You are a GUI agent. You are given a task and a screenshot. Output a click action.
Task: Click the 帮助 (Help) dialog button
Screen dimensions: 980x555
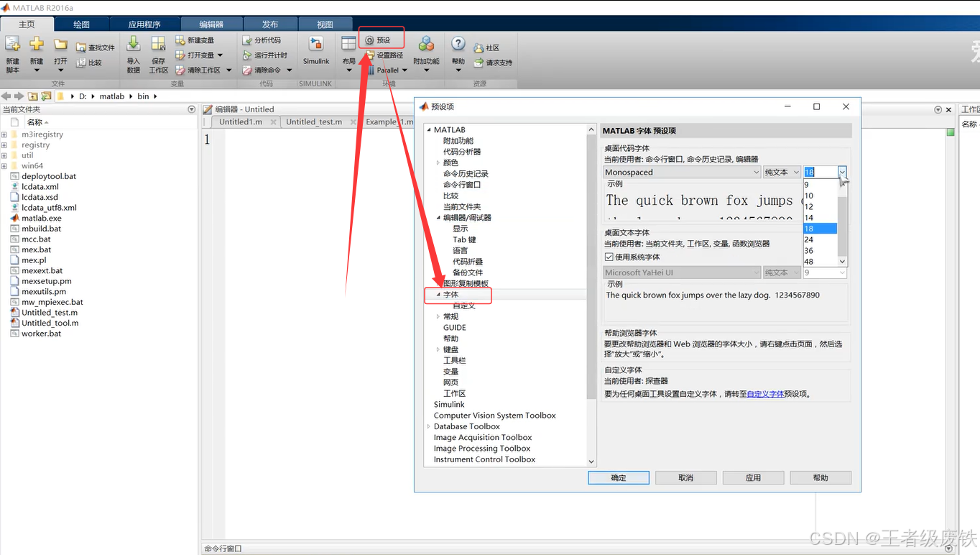point(820,477)
